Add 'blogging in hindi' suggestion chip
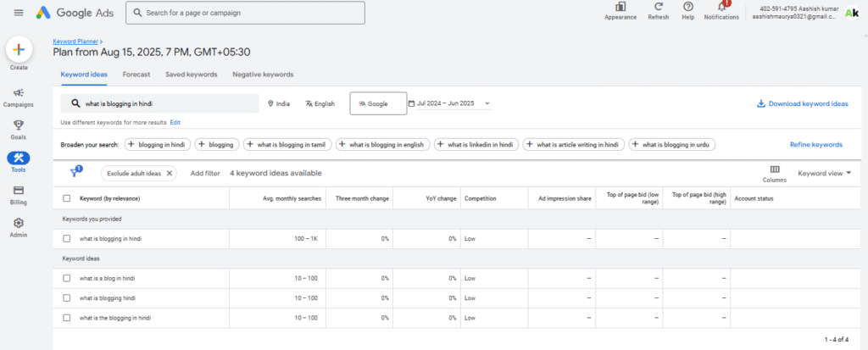The height and width of the screenshot is (350, 868). click(158, 145)
